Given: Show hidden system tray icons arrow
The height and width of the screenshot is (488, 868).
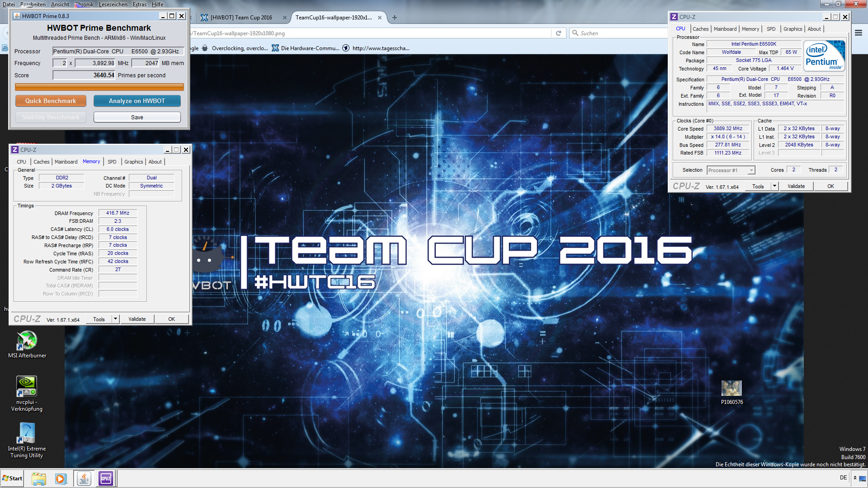Looking at the screenshot, I should click(855, 478).
